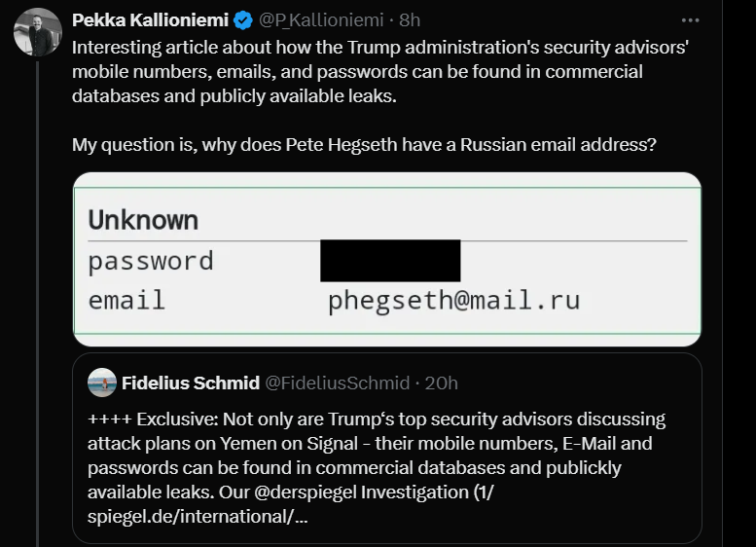Click the phegseth@mail.ru address in image

click(x=453, y=301)
